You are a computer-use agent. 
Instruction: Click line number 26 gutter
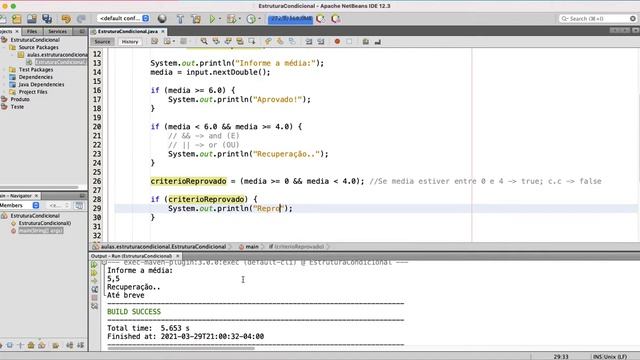[96, 181]
